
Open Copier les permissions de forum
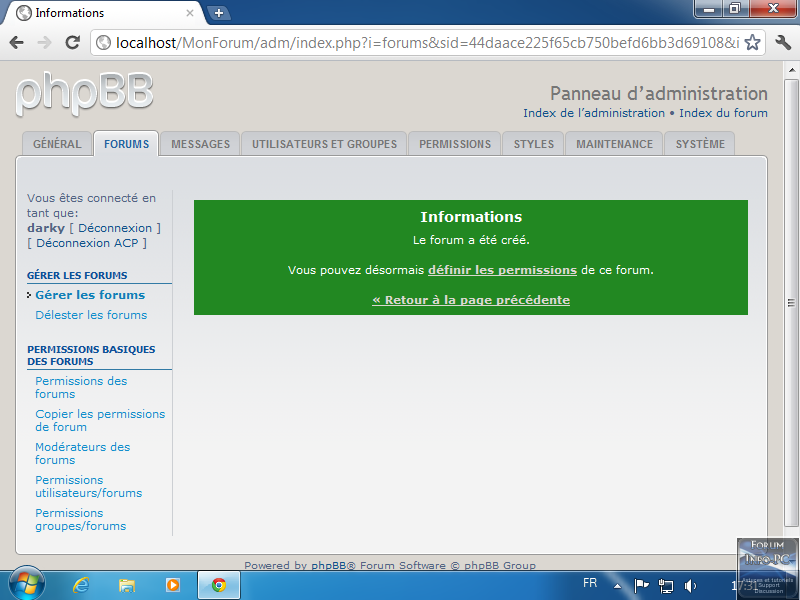pos(100,420)
